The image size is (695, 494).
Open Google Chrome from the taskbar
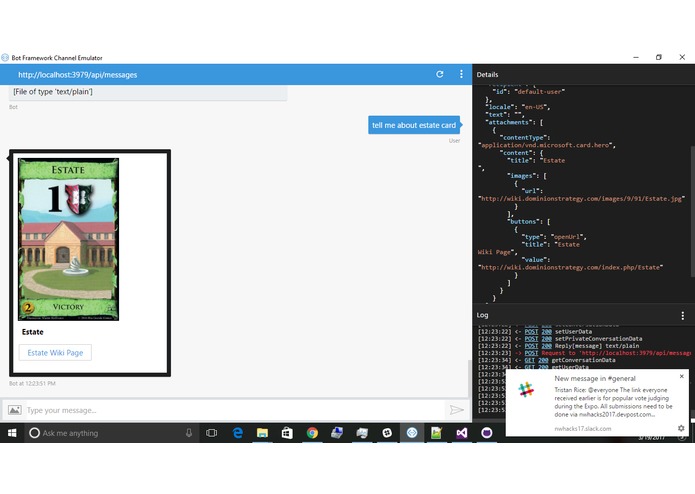[x=312, y=433]
